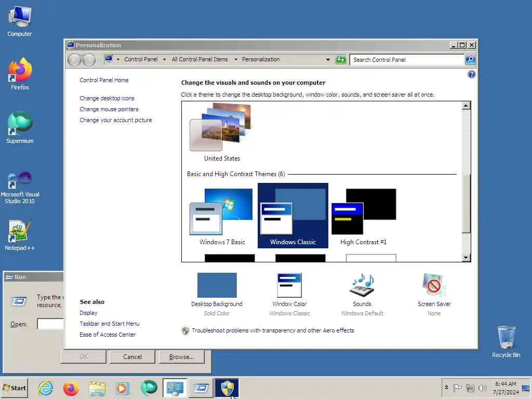532x399 pixels.
Task: Open the Supermium desktop shortcut
Action: [x=20, y=127]
